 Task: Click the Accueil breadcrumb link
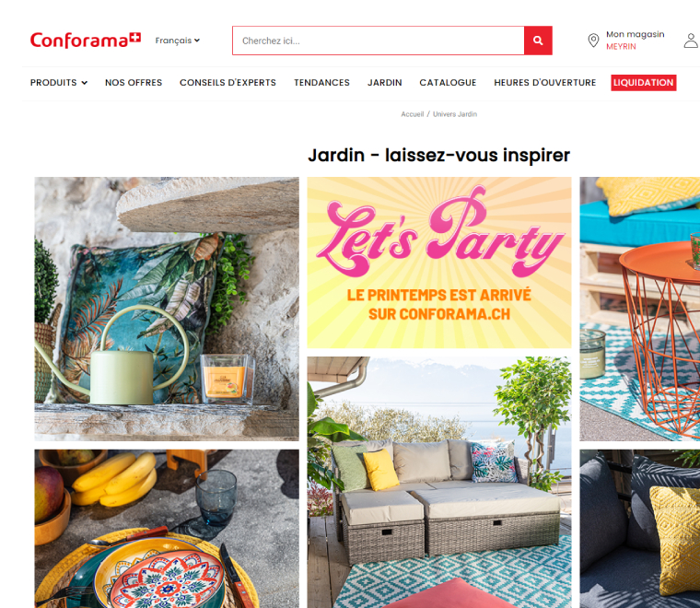412,114
